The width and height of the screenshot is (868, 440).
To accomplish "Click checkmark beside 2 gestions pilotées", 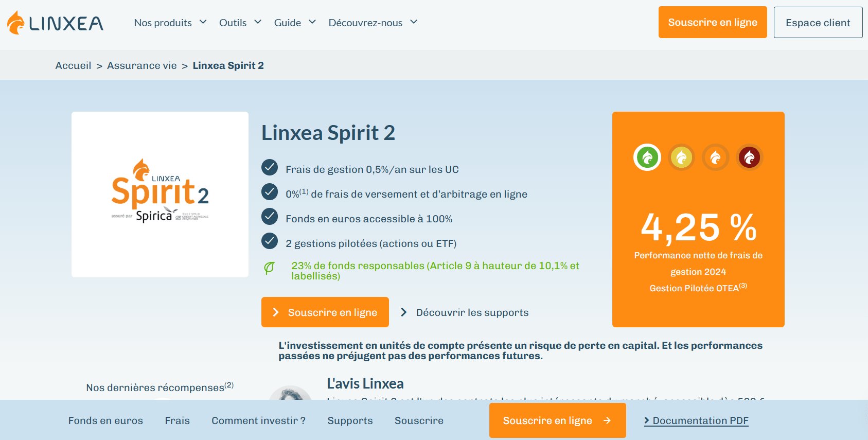I will click(x=270, y=240).
